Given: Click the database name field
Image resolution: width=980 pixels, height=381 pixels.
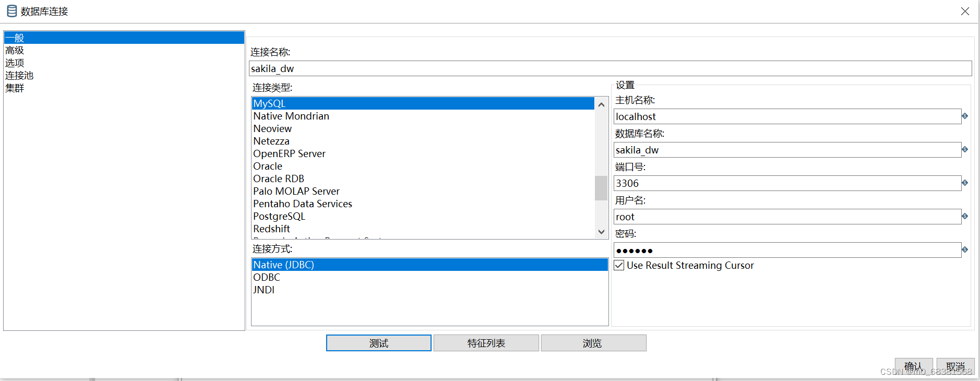Looking at the screenshot, I should (787, 150).
